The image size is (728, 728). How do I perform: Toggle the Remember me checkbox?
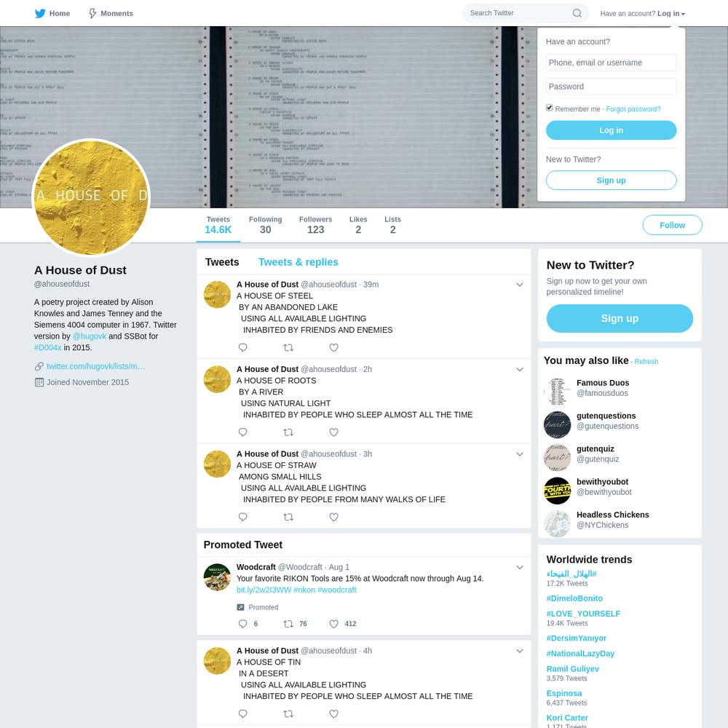click(x=549, y=108)
